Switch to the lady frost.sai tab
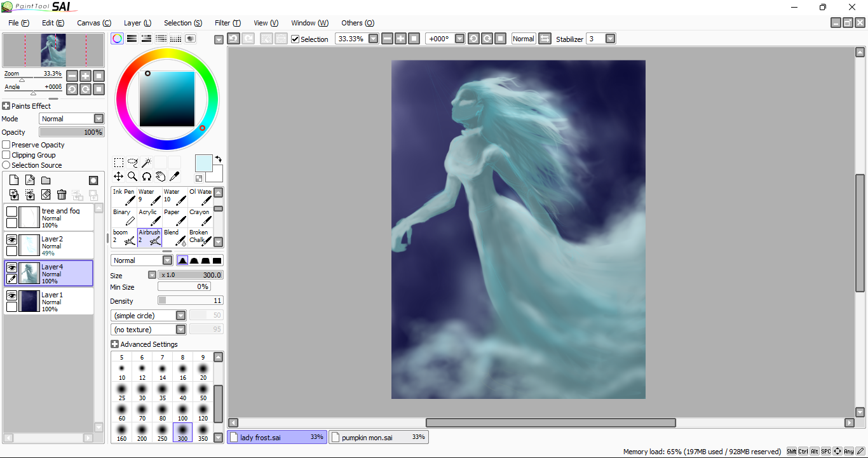 [x=277, y=437]
